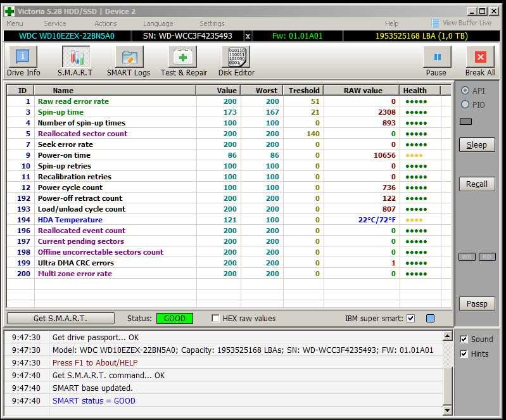This screenshot has height=420, width=506.
Task: Click the Passp button
Action: 477,304
